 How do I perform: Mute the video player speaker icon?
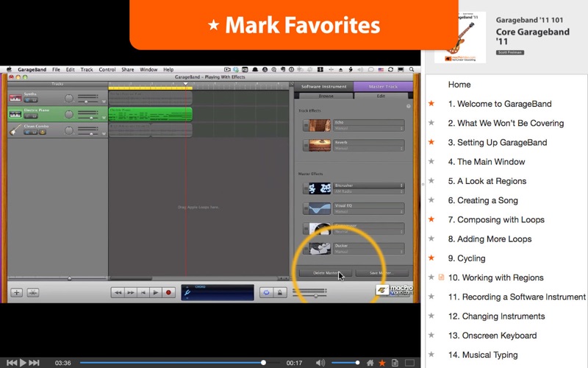tap(320, 363)
